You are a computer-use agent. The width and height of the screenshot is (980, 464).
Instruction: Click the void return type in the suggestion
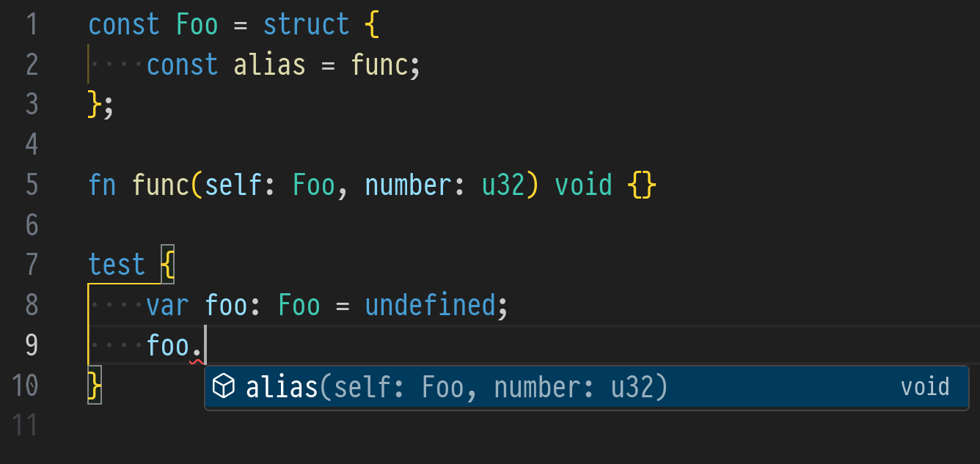[924, 386]
